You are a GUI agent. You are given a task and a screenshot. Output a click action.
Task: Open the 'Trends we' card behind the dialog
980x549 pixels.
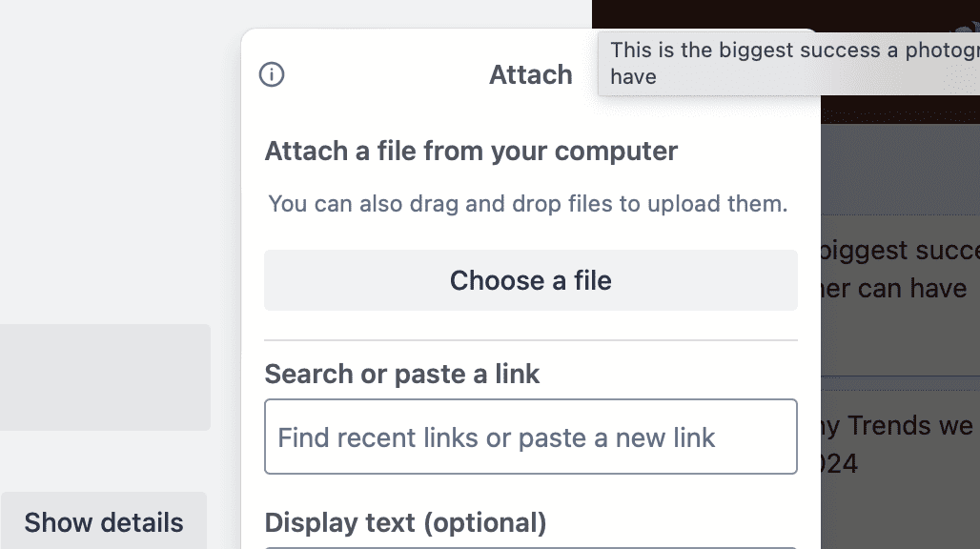pos(898,425)
